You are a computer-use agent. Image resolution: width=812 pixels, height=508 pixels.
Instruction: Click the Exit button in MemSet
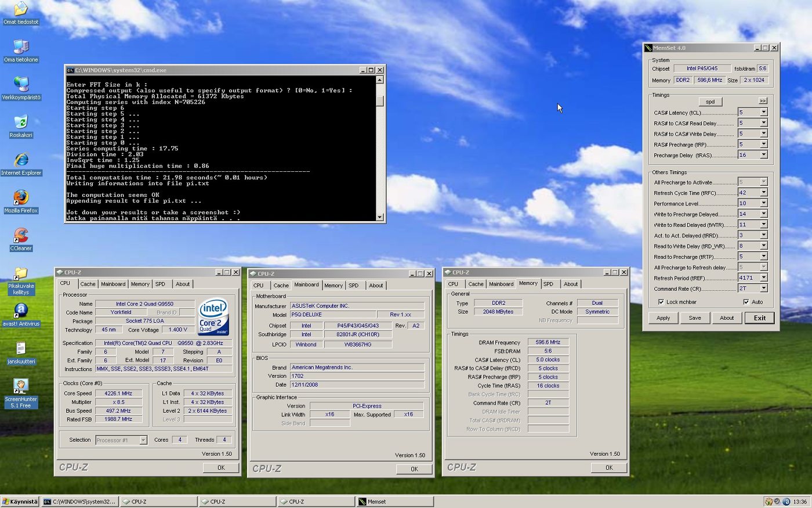tap(760, 318)
